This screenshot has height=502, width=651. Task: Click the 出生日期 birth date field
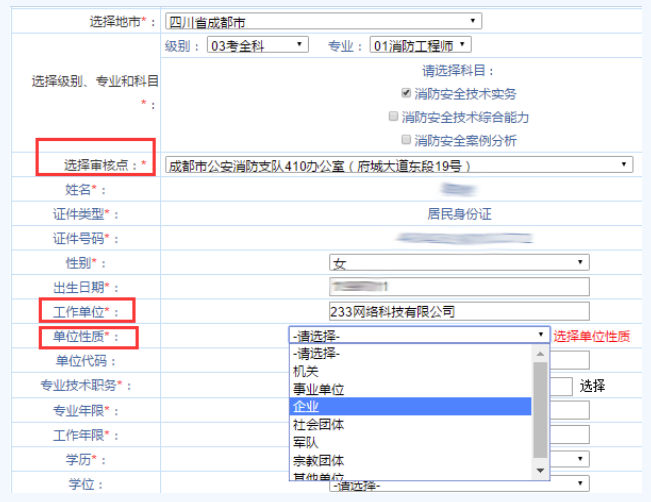click(459, 287)
